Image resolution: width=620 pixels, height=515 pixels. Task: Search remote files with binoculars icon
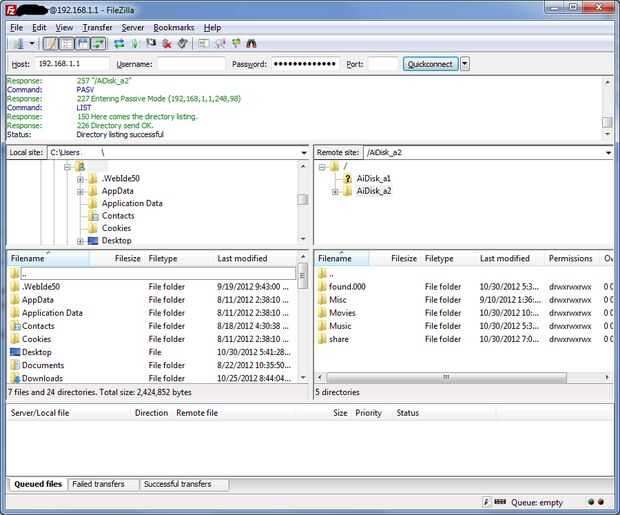(251, 44)
